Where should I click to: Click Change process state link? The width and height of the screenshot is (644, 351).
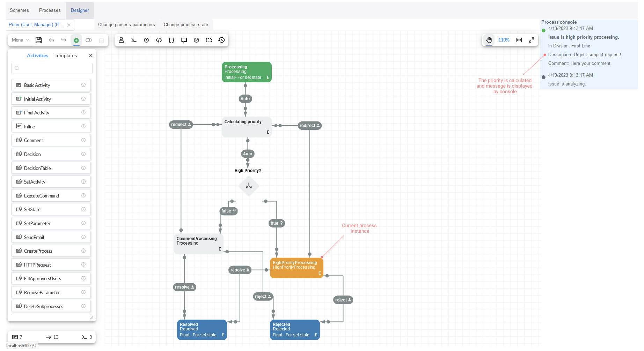click(186, 25)
